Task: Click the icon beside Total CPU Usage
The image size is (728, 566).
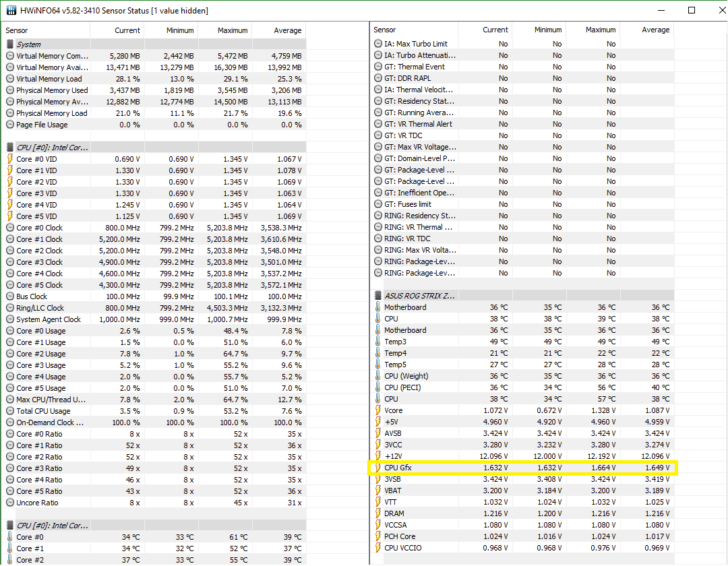Action: pos(9,410)
